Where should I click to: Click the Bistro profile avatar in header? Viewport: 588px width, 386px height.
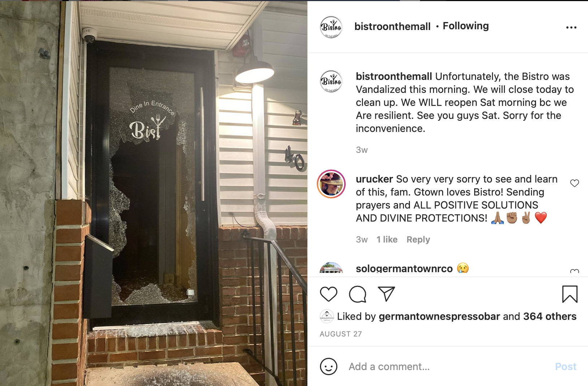(x=331, y=27)
